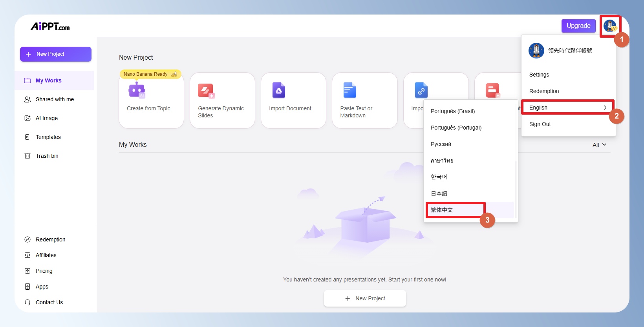Click the Import Document icon
The width and height of the screenshot is (644, 327).
[x=279, y=90]
